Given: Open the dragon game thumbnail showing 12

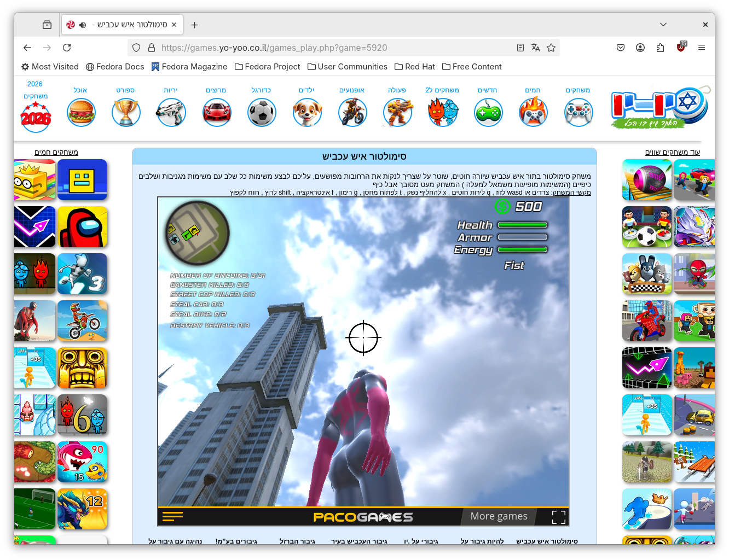Looking at the screenshot, I should 82,509.
